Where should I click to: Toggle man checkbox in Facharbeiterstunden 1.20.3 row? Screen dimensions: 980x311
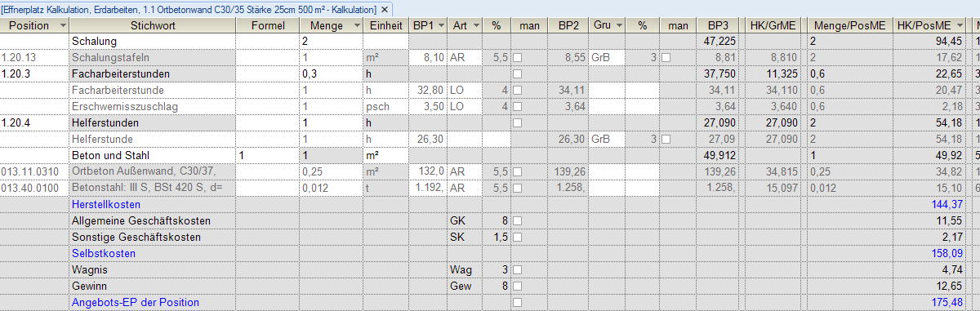tap(518, 74)
